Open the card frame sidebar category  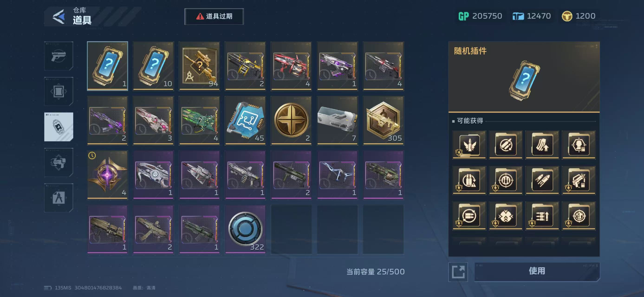click(x=59, y=91)
